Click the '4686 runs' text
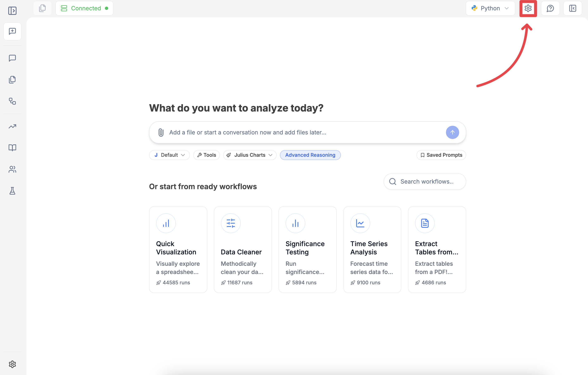 tap(434, 282)
